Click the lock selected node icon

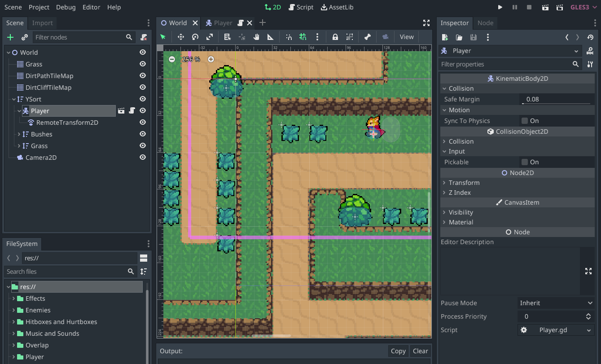[335, 37]
